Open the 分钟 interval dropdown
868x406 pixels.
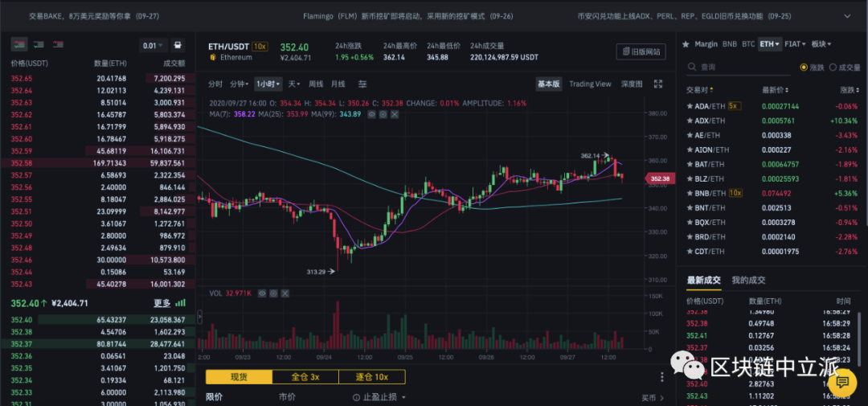[x=240, y=84]
